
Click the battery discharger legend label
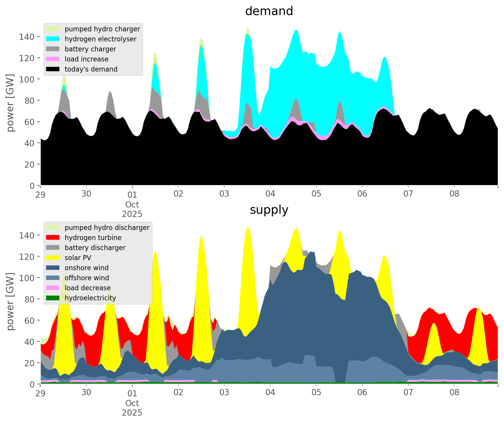95,248
